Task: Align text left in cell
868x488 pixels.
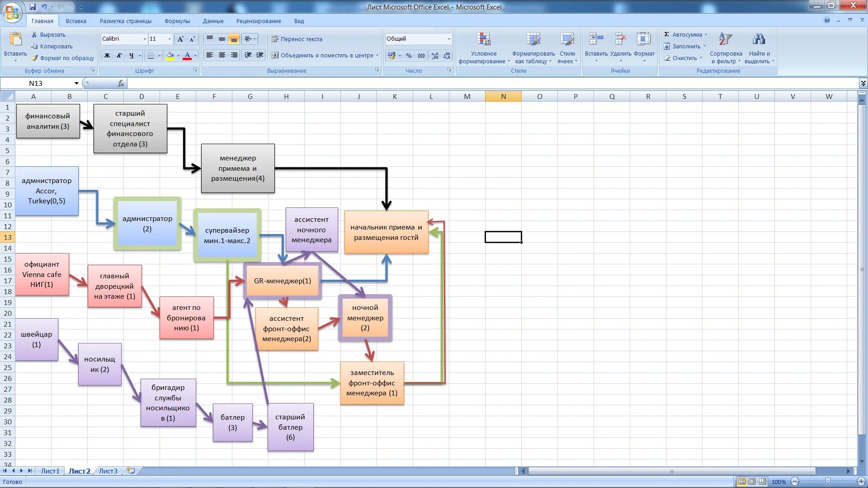Action: [x=210, y=55]
